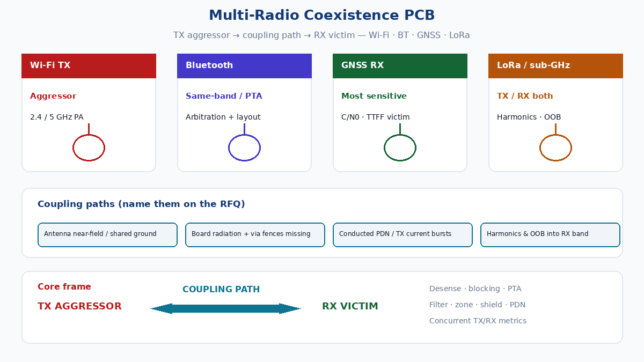The width and height of the screenshot is (644, 362).
Task: Click the red Wi-Fi TX antenna circle icon
Action: (89, 147)
